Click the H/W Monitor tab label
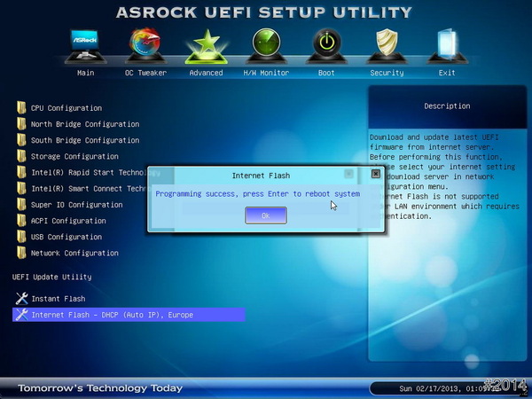Viewport: 532px width, 399px height. point(266,73)
